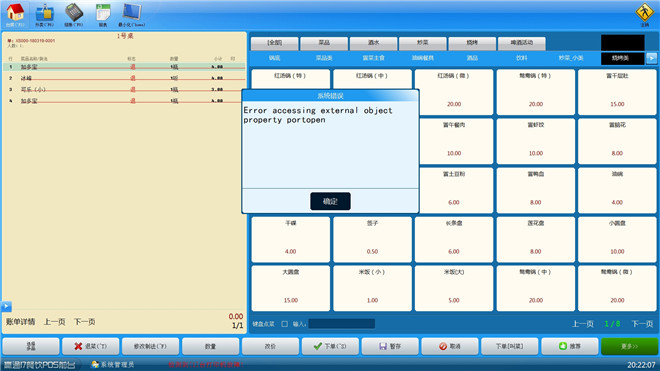Click the floppy disk 暂存 save button
660x371 pixels.
pyautogui.click(x=390, y=346)
